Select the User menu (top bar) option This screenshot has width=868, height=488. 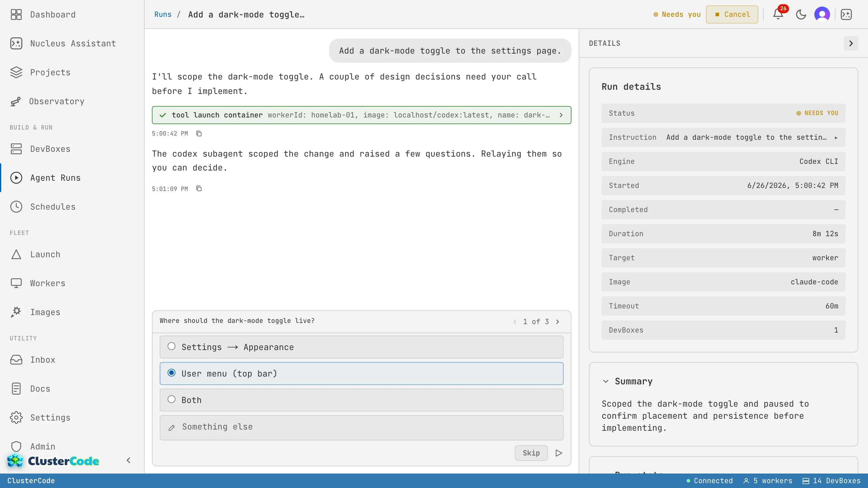pos(361,374)
